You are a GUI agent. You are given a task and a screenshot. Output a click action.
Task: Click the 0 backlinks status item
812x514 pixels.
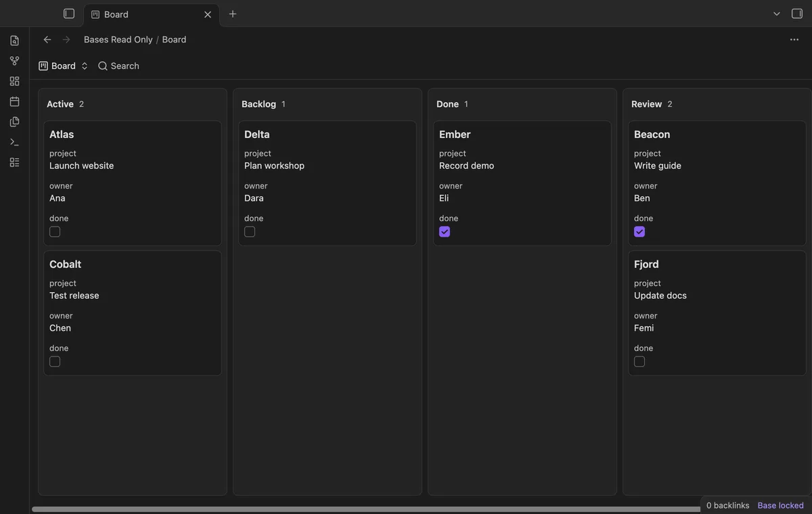tap(728, 505)
